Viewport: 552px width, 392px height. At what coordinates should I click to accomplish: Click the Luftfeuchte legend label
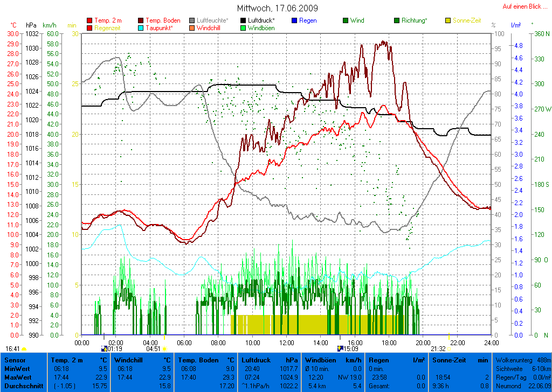coord(212,20)
